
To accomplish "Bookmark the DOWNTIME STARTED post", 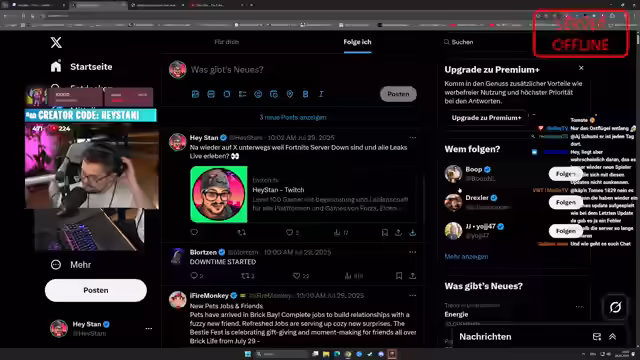I will tap(399, 276).
